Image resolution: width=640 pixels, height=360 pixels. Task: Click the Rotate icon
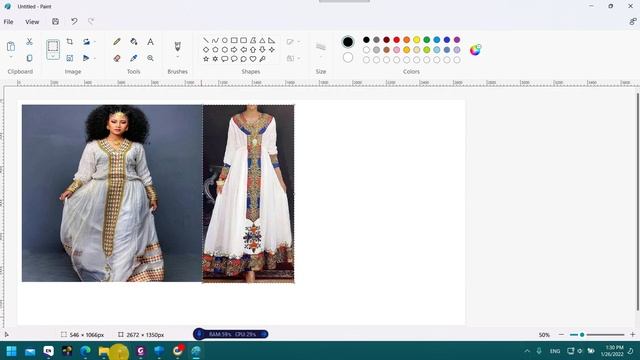point(86,42)
